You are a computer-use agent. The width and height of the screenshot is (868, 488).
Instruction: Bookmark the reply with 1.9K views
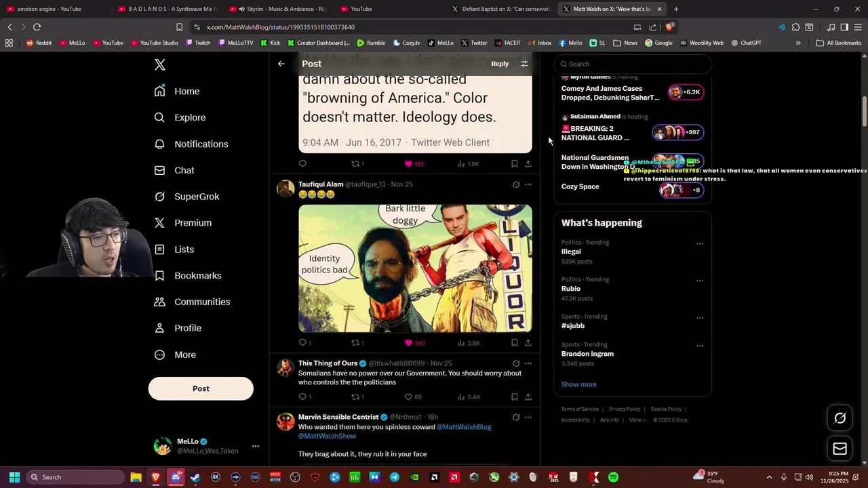[514, 164]
